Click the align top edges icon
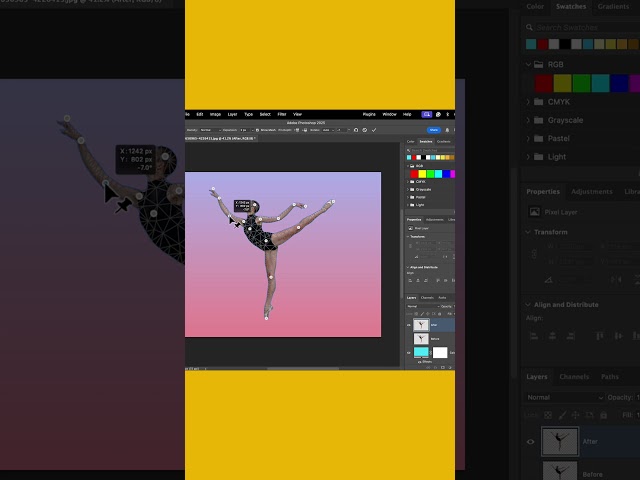This screenshot has width=640, height=480. [438, 280]
